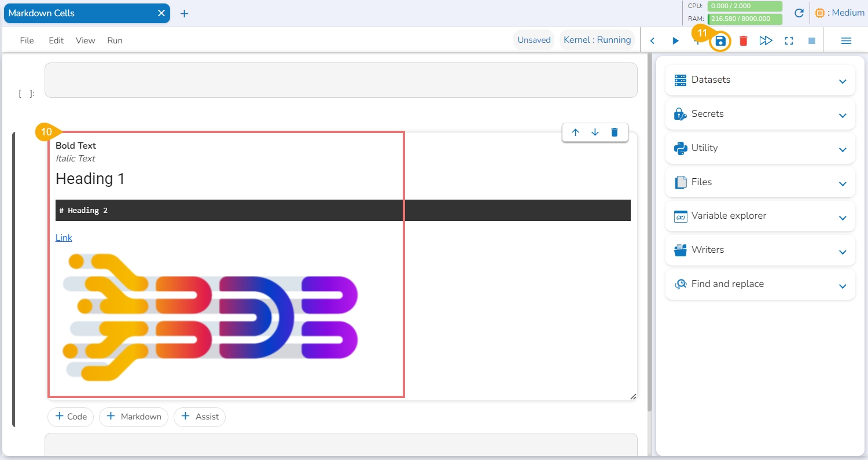Run the current cell with the play icon

pos(675,41)
